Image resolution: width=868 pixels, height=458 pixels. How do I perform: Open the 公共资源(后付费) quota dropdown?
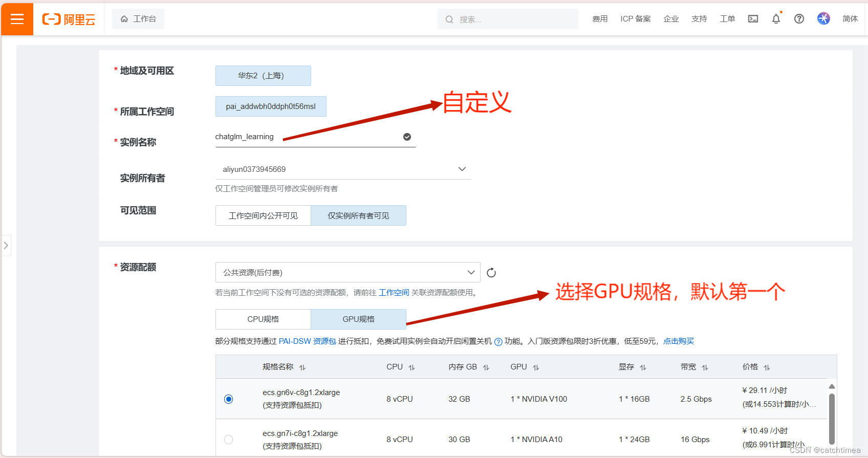click(x=348, y=272)
